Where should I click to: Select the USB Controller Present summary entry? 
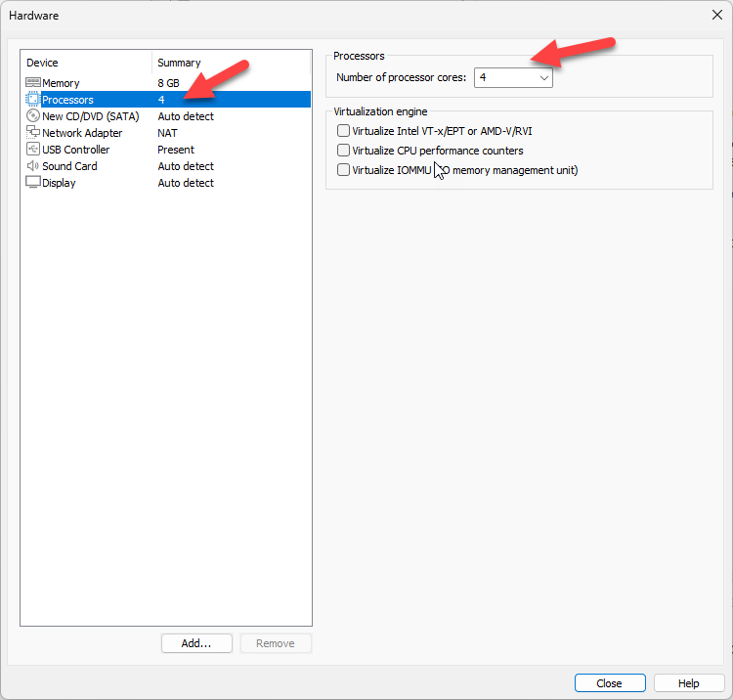(176, 150)
